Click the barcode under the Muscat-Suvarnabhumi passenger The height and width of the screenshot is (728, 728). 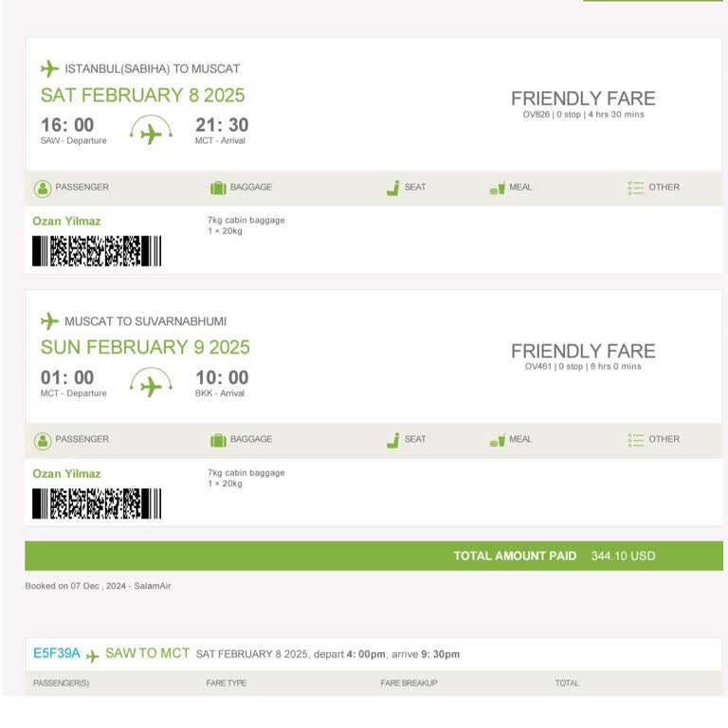point(97,503)
